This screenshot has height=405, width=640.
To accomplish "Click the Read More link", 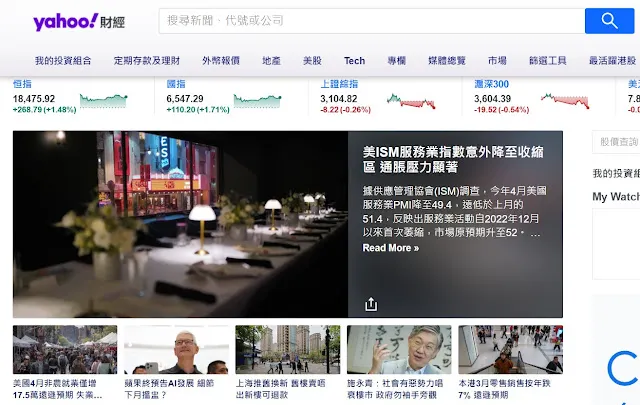I will tap(391, 248).
